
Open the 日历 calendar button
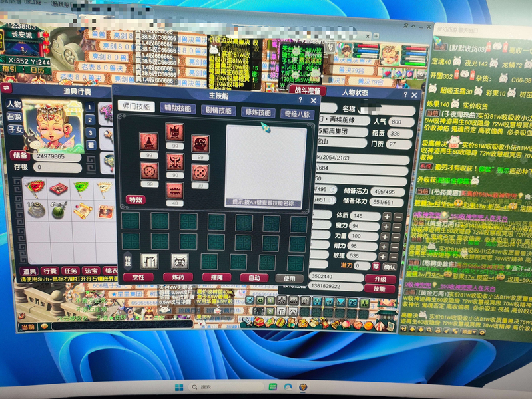point(37,70)
